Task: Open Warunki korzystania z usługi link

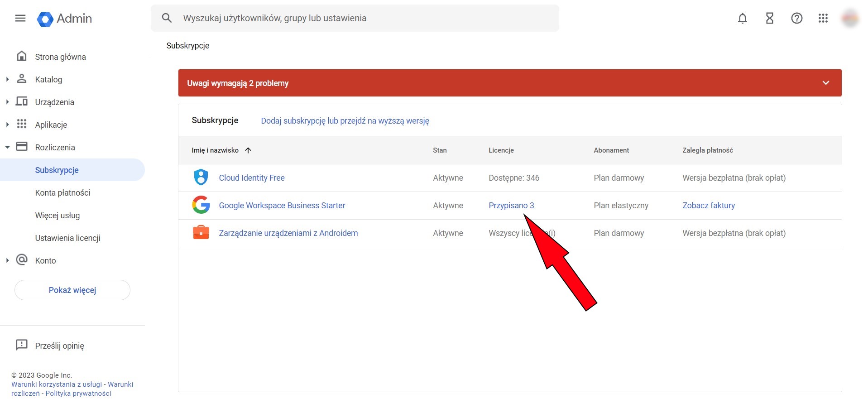Action: tap(57, 384)
